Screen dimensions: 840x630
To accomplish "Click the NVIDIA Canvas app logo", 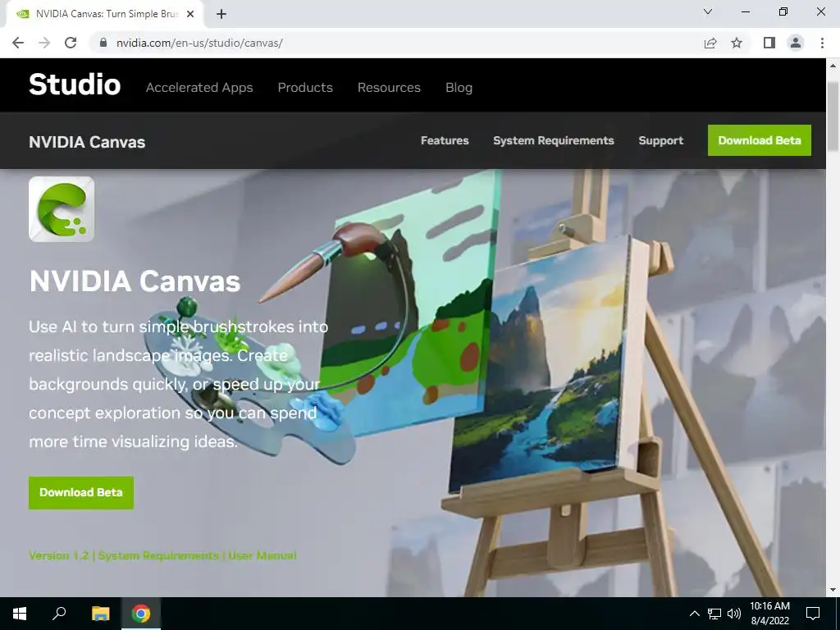I will [62, 209].
